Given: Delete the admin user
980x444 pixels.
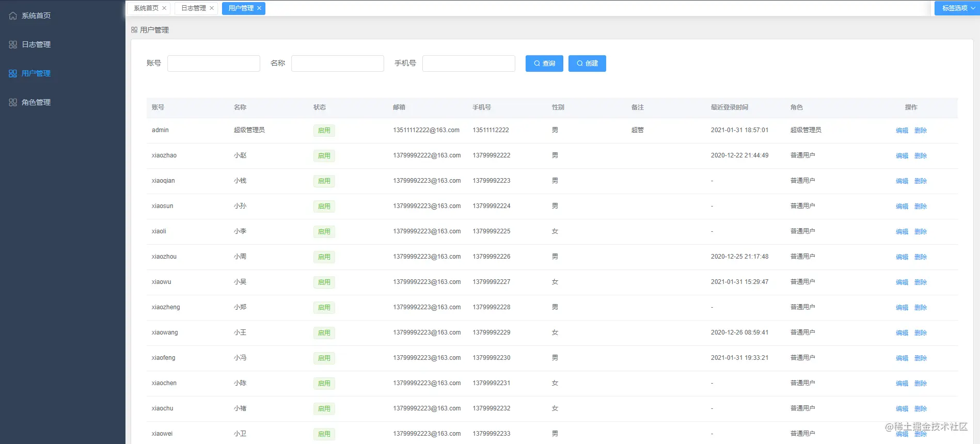Looking at the screenshot, I should [921, 131].
